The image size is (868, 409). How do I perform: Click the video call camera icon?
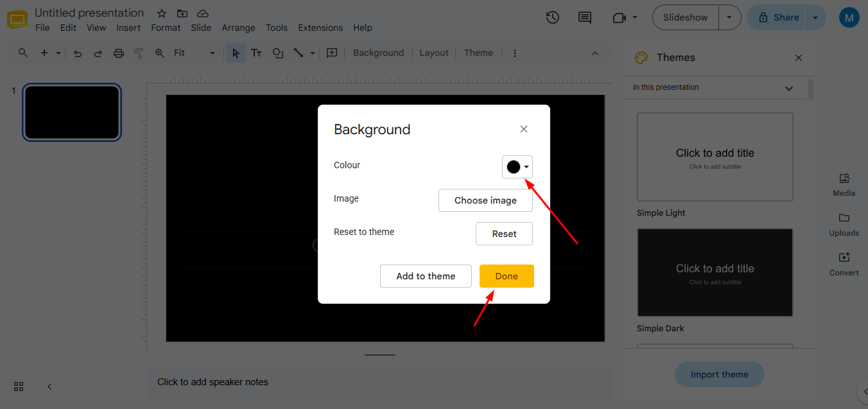click(620, 18)
